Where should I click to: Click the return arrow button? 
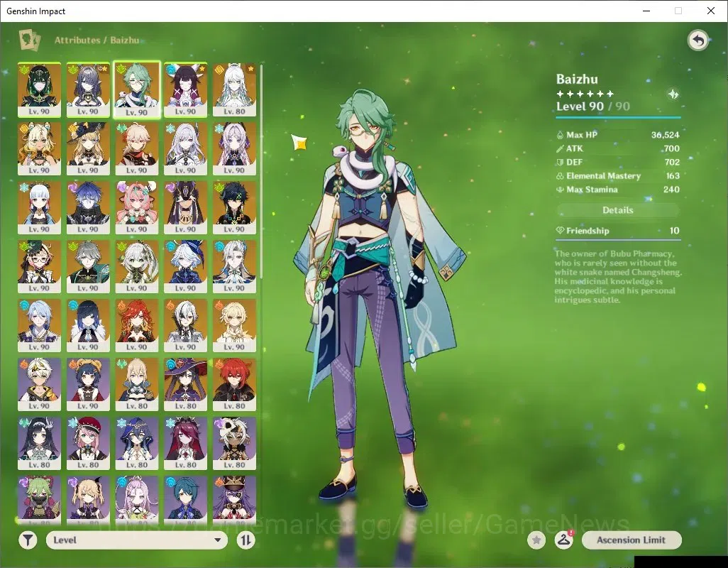(x=697, y=40)
